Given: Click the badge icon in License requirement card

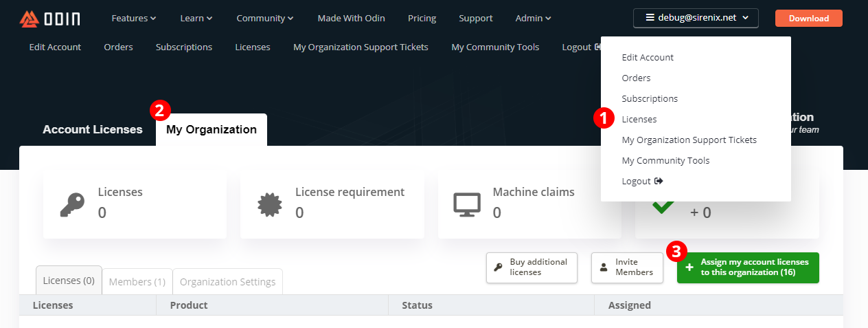Looking at the screenshot, I should [x=269, y=204].
